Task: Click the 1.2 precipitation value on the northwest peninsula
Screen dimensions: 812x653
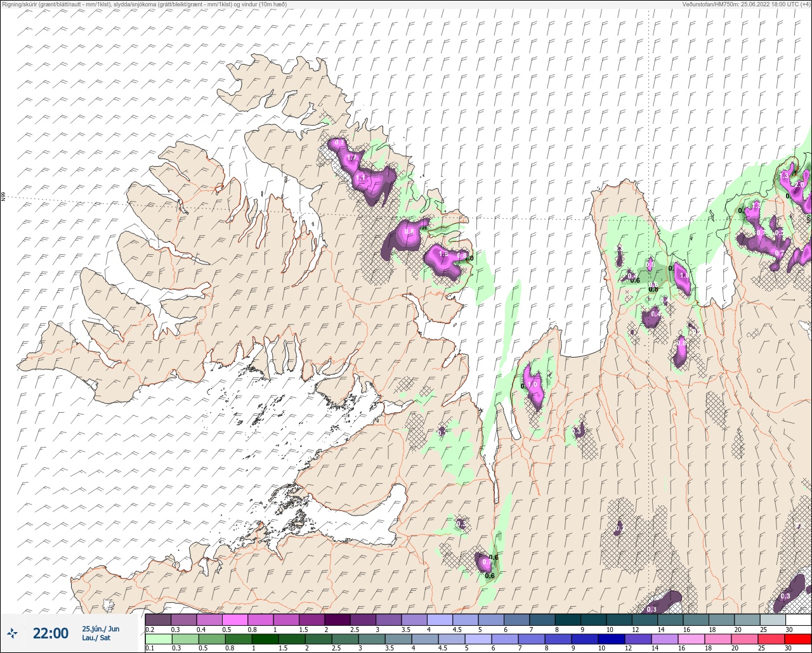Action: (x=352, y=158)
